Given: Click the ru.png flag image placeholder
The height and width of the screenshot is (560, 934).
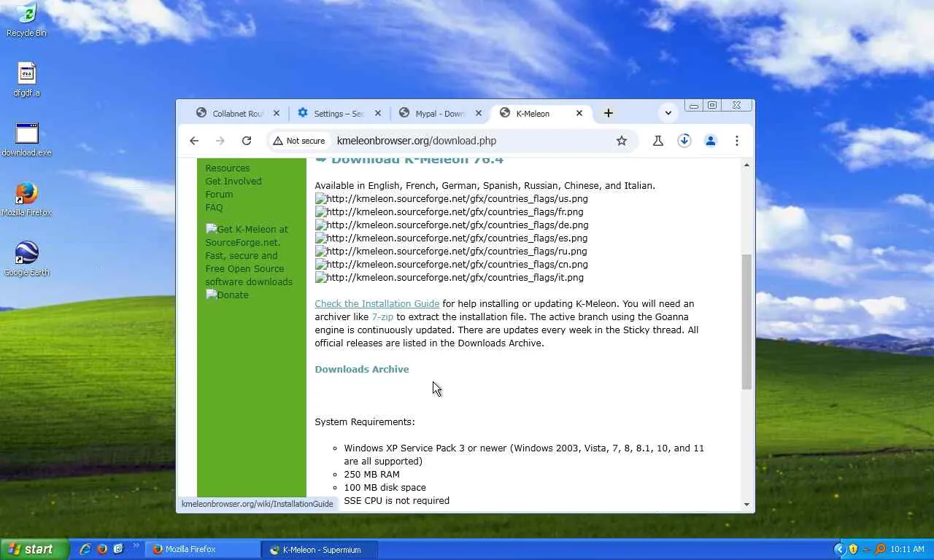Looking at the screenshot, I should coord(451,252).
